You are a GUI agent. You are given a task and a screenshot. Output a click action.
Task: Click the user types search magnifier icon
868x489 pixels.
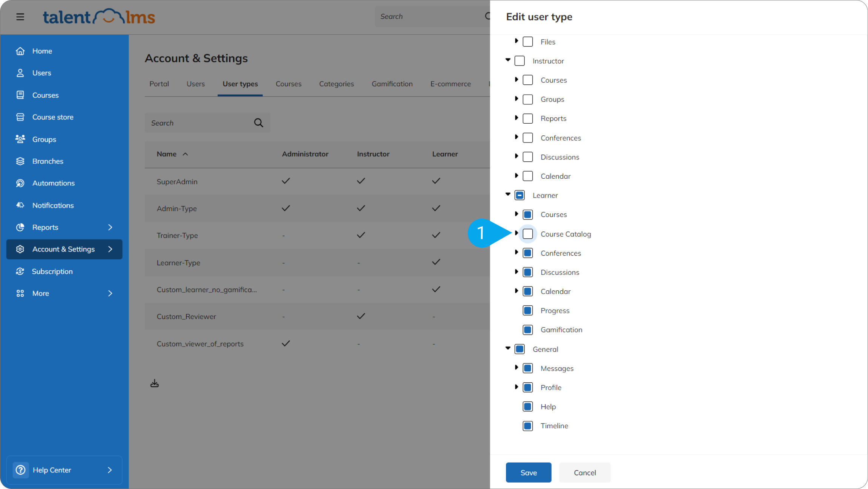[x=258, y=123]
